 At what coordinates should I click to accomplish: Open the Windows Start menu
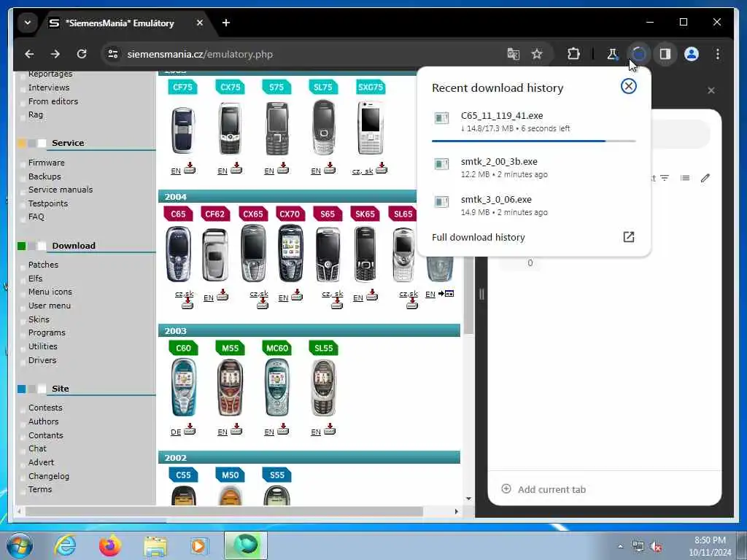[x=20, y=545]
